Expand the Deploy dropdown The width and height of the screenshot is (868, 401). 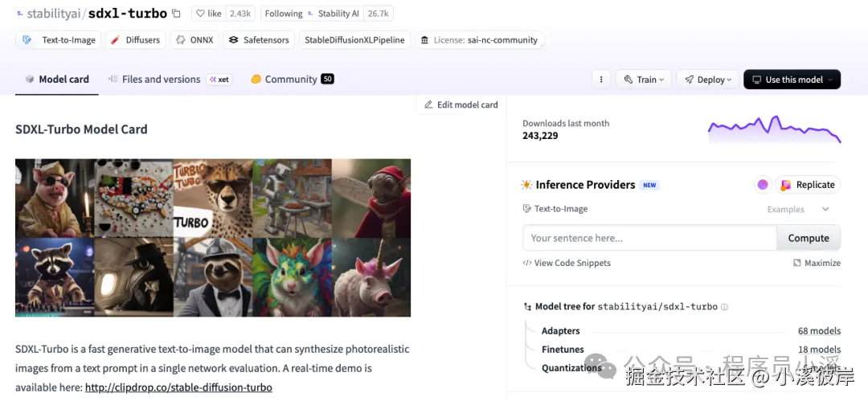click(x=708, y=80)
